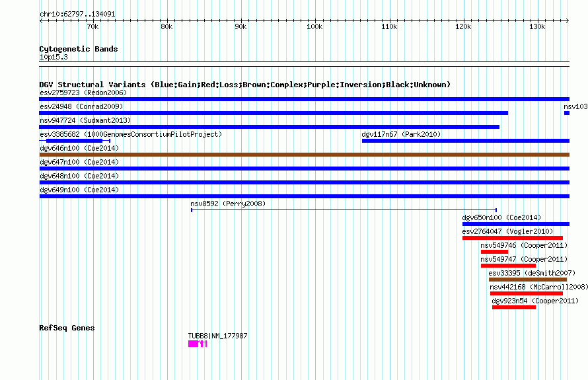Open the dgv649n100 (Coe2014) label
The width and height of the screenshot is (588, 380).
pos(79,190)
